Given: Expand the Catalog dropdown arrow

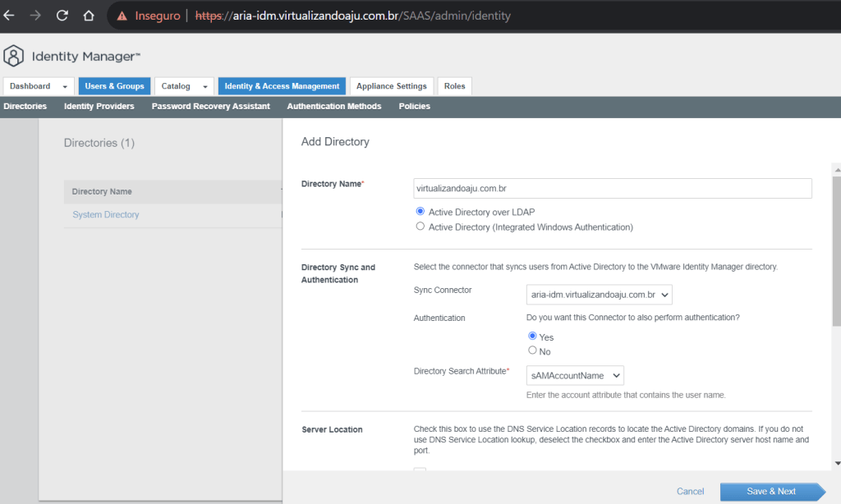Looking at the screenshot, I should point(204,86).
